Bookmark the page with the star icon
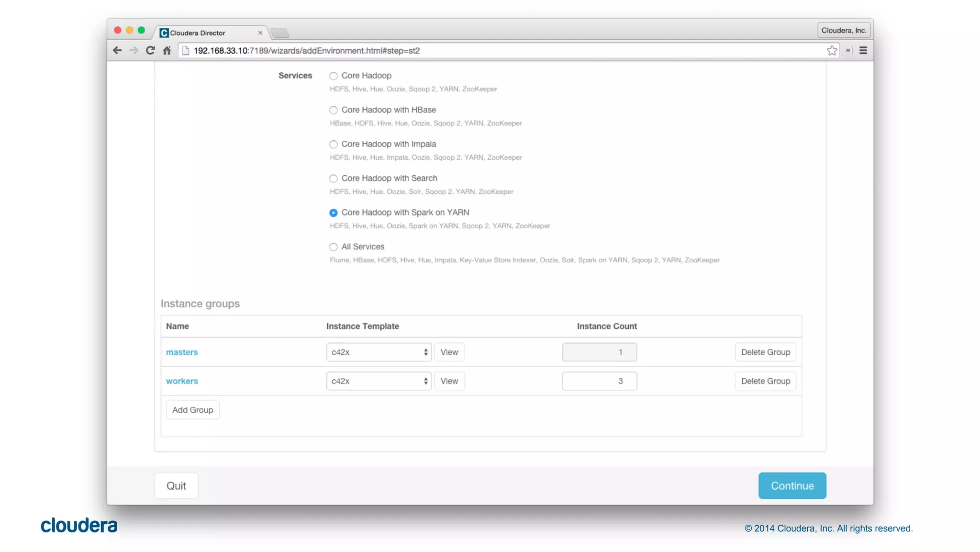Image resolution: width=980 pixels, height=552 pixels. 832,50
